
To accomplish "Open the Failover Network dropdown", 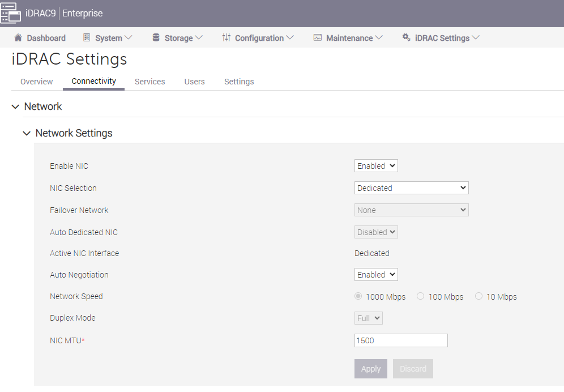I will tap(411, 210).
